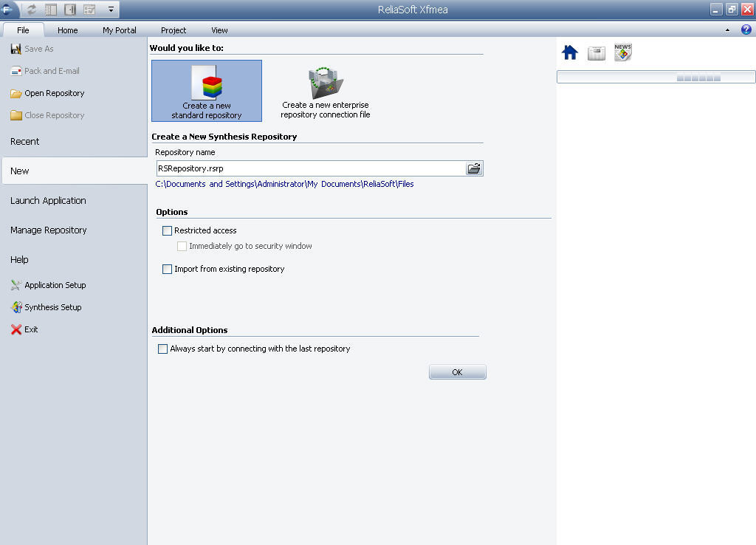This screenshot has height=545, width=756.
Task: Select Recent in the File menu
Action: (x=74, y=141)
